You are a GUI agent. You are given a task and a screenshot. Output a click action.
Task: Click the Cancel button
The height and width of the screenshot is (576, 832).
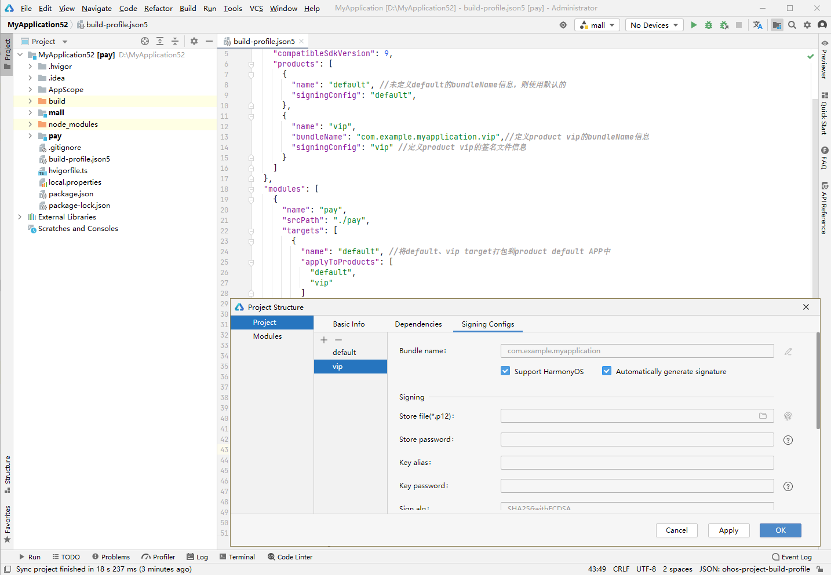677,530
